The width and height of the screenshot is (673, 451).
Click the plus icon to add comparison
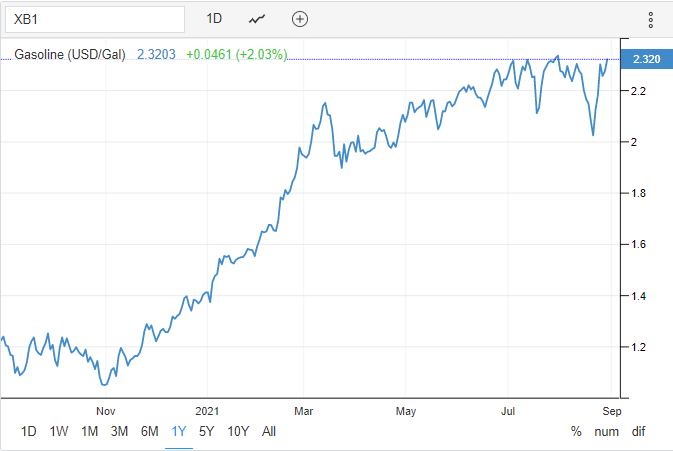tap(300, 19)
